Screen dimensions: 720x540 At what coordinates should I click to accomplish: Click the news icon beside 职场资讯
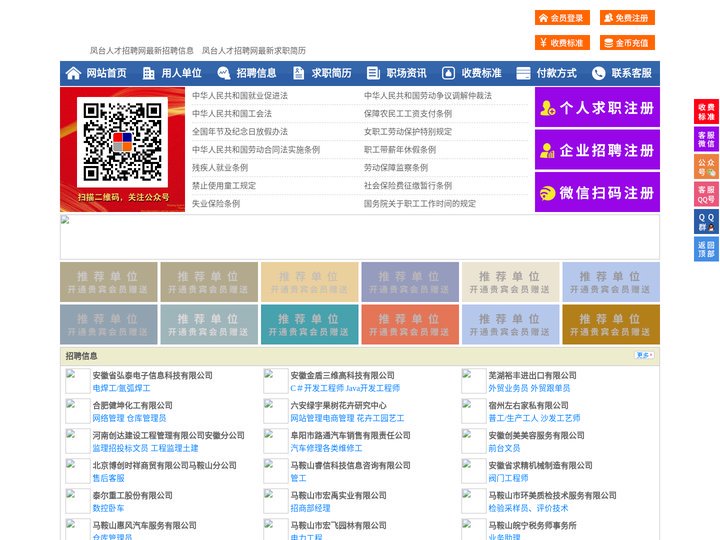373,73
